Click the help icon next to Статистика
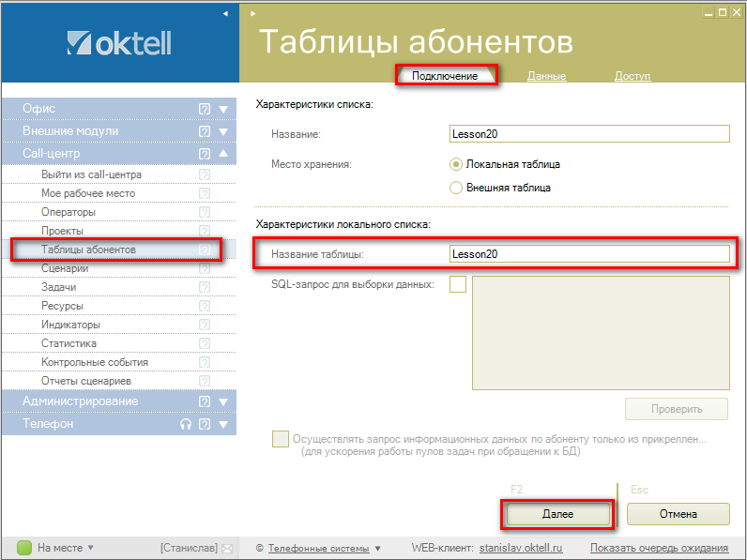This screenshot has width=747, height=560. click(205, 343)
